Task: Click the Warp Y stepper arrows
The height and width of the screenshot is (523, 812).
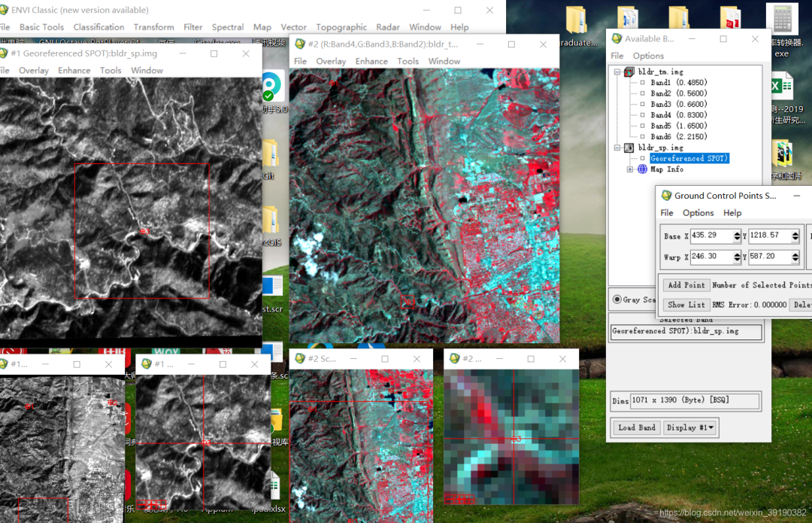Action: [x=795, y=257]
